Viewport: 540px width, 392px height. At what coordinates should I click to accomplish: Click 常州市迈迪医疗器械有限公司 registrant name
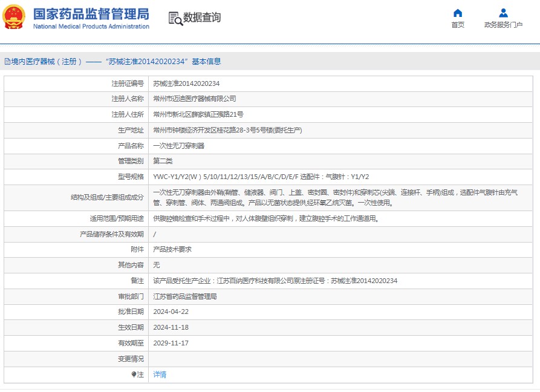[195, 99]
